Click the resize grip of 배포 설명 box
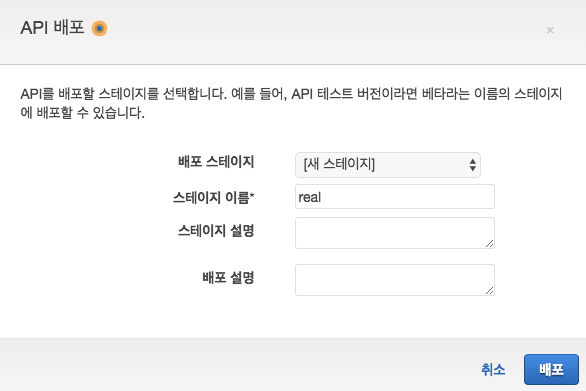 click(490, 291)
